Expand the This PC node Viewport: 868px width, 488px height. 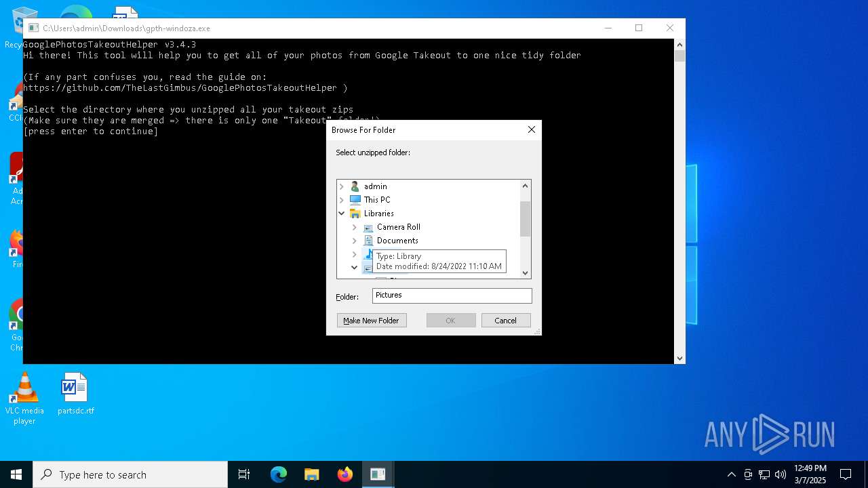click(342, 200)
